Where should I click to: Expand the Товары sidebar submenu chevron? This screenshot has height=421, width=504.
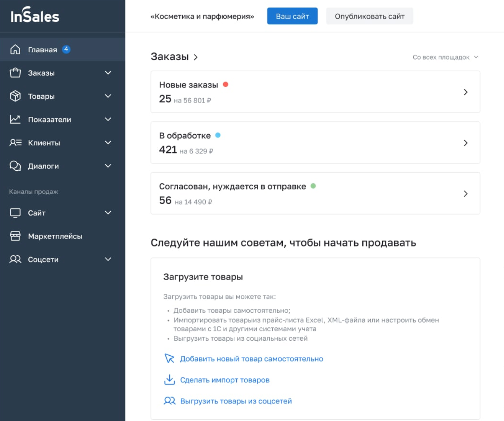click(108, 96)
